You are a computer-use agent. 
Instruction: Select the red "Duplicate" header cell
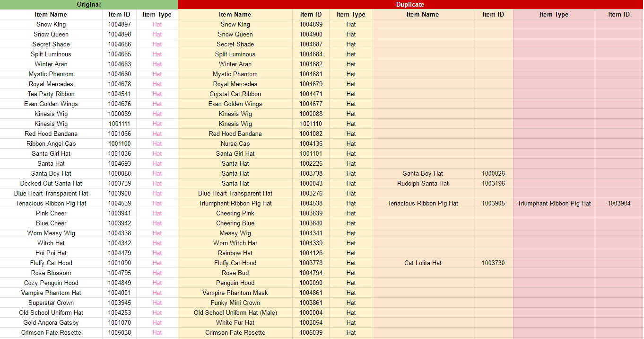[x=410, y=4]
